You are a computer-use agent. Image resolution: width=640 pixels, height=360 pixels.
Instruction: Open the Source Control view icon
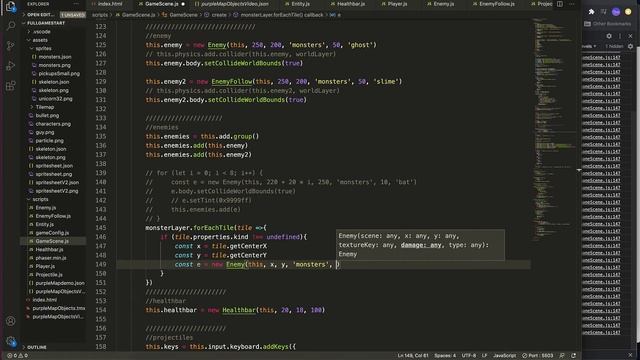tap(11, 46)
